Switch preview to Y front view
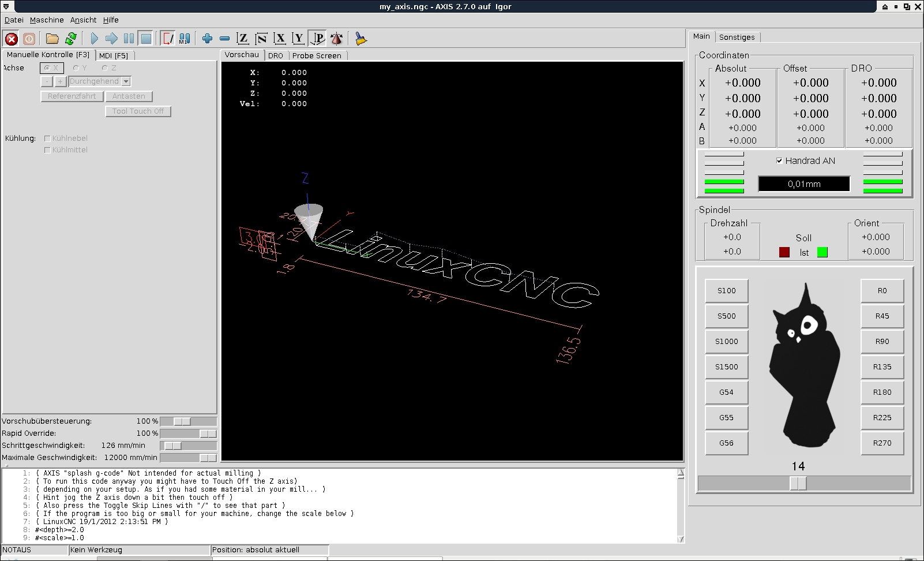 tap(298, 39)
